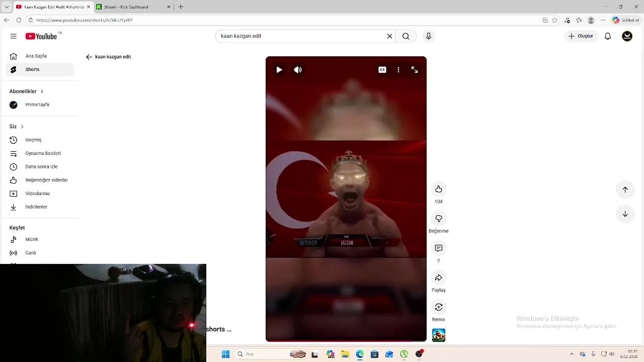Screen dimensions: 644x362
Task: Open the browser favorites list
Action: pos(579,20)
